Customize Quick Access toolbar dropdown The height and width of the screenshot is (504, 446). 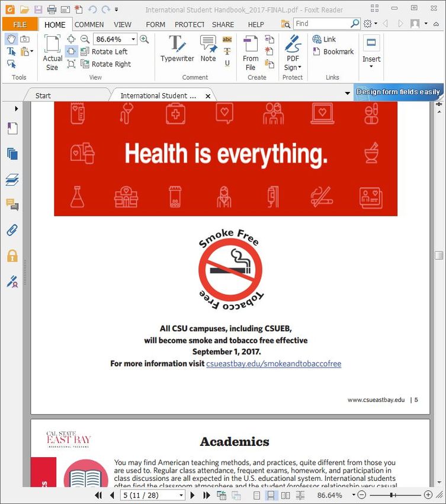pyautogui.click(x=116, y=9)
